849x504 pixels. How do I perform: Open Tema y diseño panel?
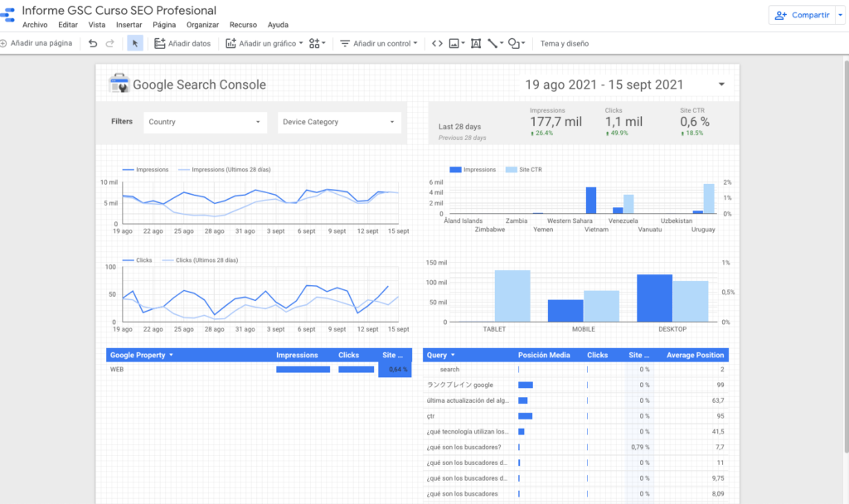click(564, 43)
